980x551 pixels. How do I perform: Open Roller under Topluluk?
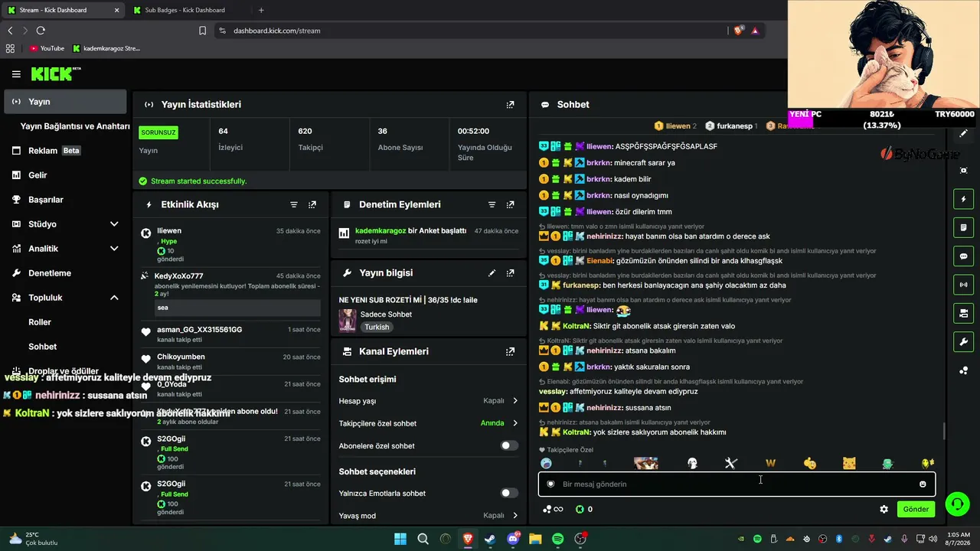click(x=40, y=322)
